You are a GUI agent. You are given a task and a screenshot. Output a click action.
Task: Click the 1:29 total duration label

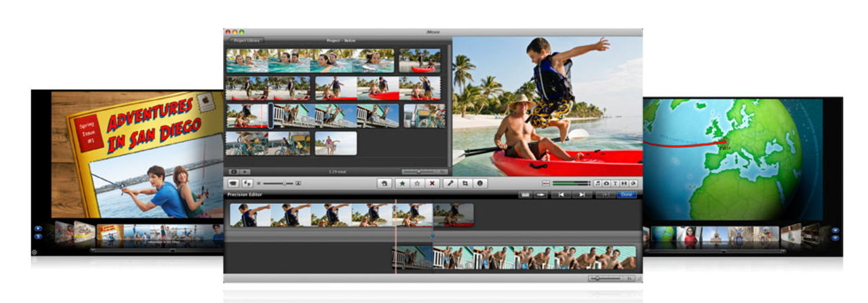339,171
